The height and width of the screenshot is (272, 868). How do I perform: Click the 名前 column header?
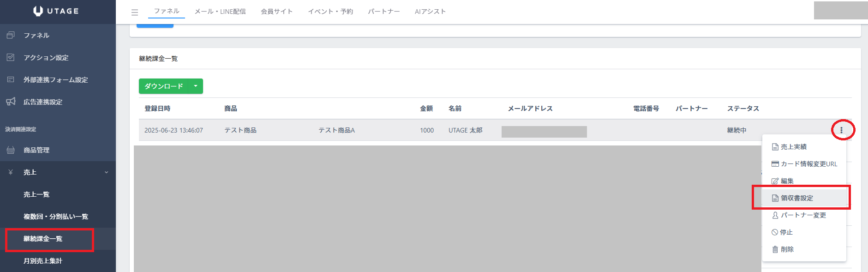click(x=455, y=109)
